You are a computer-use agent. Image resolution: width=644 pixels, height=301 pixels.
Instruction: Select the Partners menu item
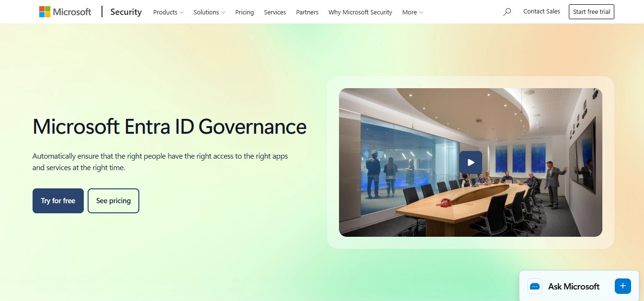[307, 12]
